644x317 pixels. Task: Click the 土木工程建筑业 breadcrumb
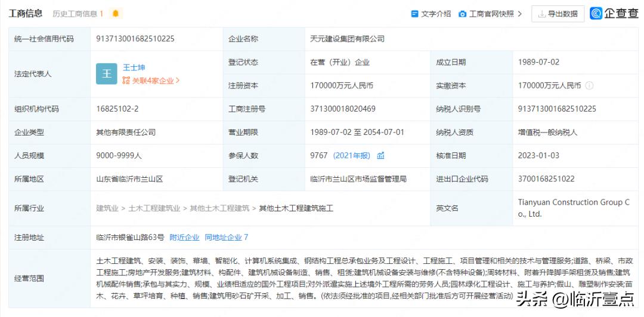click(x=154, y=208)
